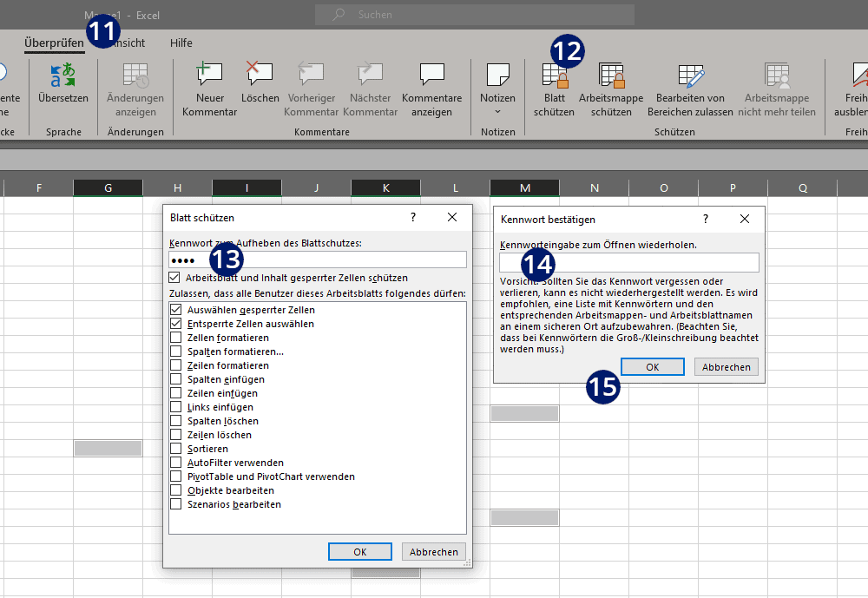Click Arbeitsmappe schützen icon
Screen dimensions: 868x598
point(611,76)
